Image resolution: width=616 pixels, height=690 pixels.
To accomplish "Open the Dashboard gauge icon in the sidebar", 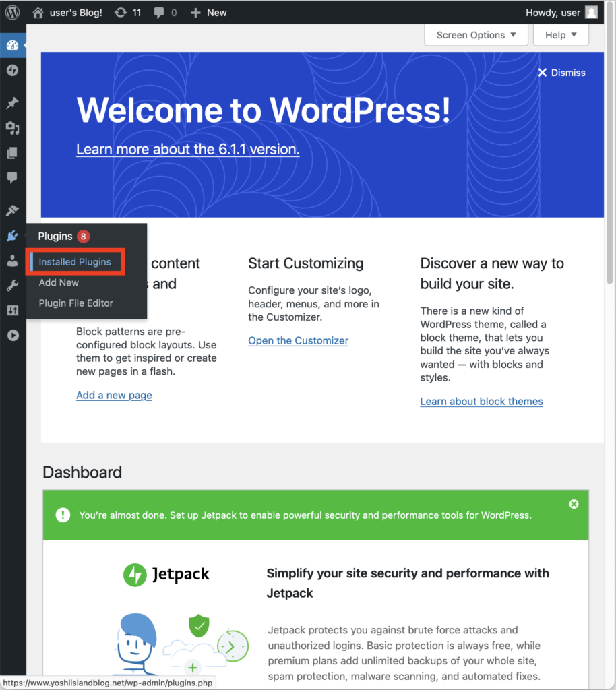I will [12, 45].
